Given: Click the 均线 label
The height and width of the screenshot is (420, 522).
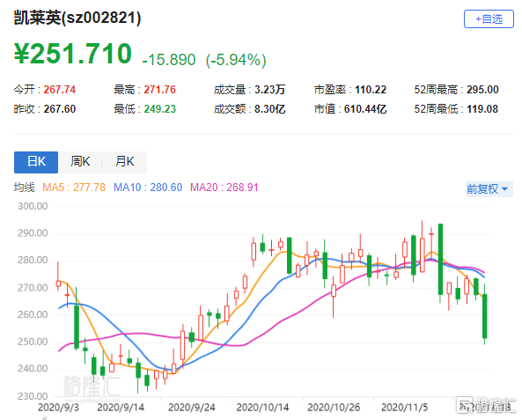Looking at the screenshot, I should tap(24, 188).
